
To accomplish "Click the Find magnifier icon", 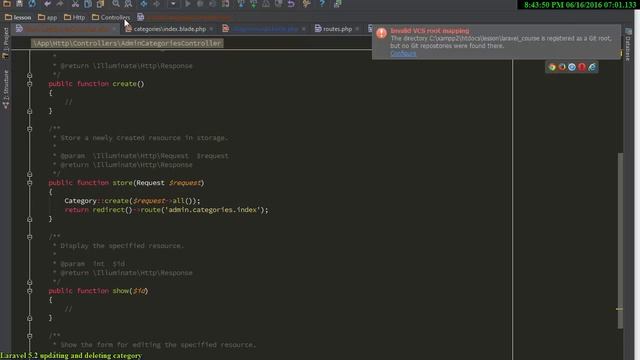I will pyautogui.click(x=116, y=4).
